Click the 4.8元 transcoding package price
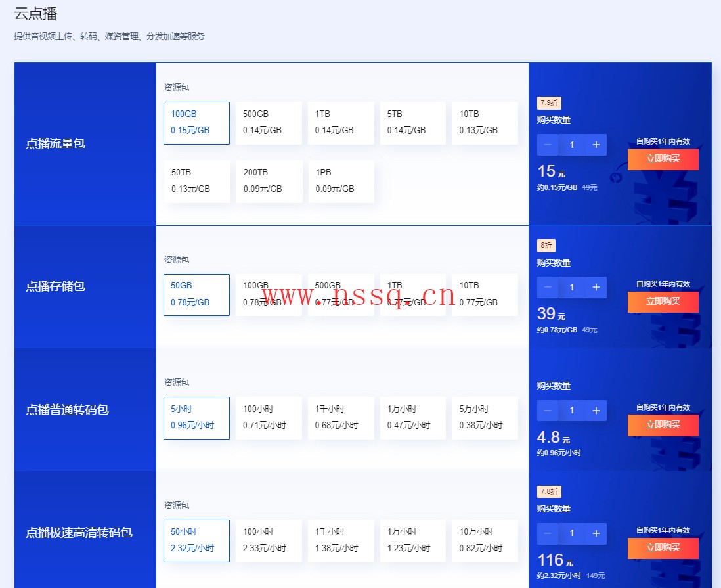Viewport: 721px width, 588px height. coord(554,437)
